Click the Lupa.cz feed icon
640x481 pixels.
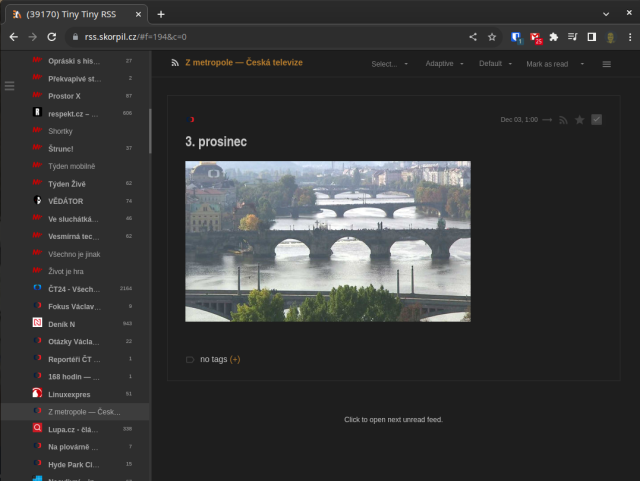pyautogui.click(x=37, y=429)
